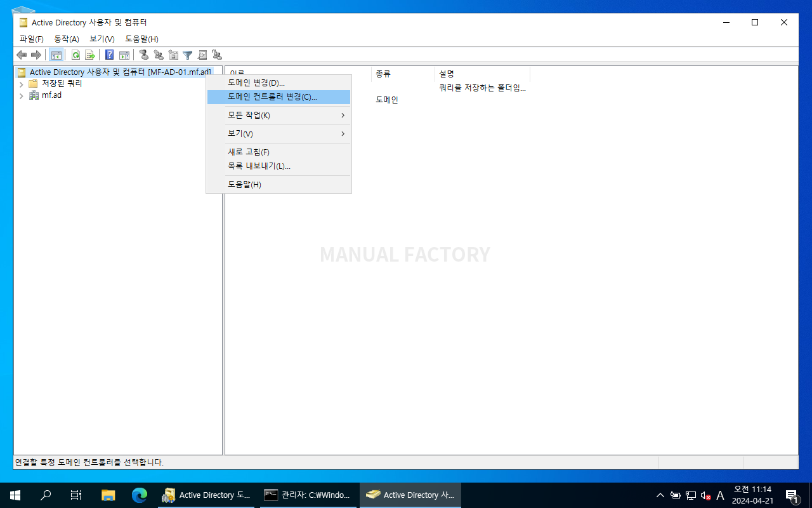Click the Active Directory root node icon
This screenshot has width=812, height=508.
tap(22, 72)
